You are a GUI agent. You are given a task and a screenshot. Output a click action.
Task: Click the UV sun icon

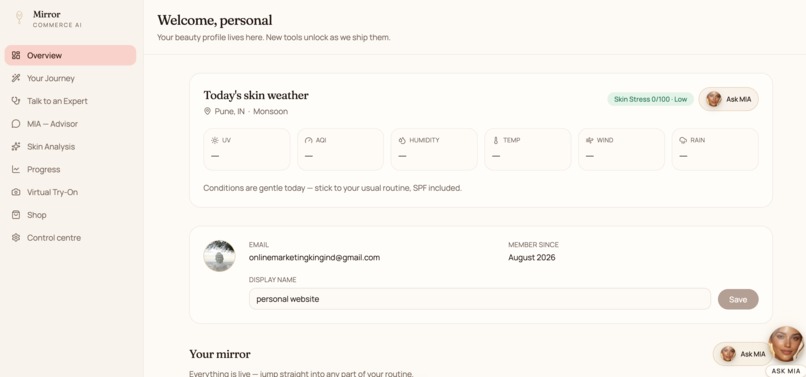tap(215, 140)
